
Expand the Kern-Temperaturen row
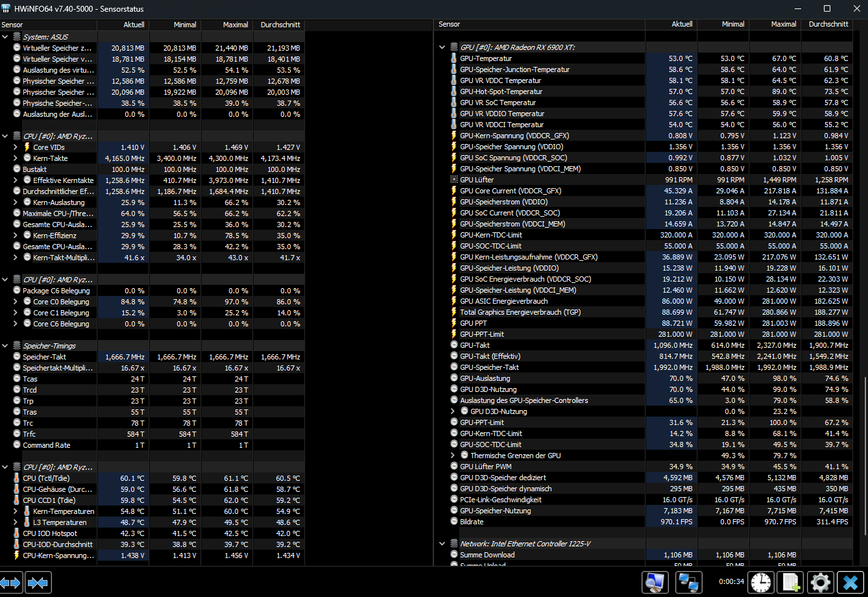[x=16, y=511]
